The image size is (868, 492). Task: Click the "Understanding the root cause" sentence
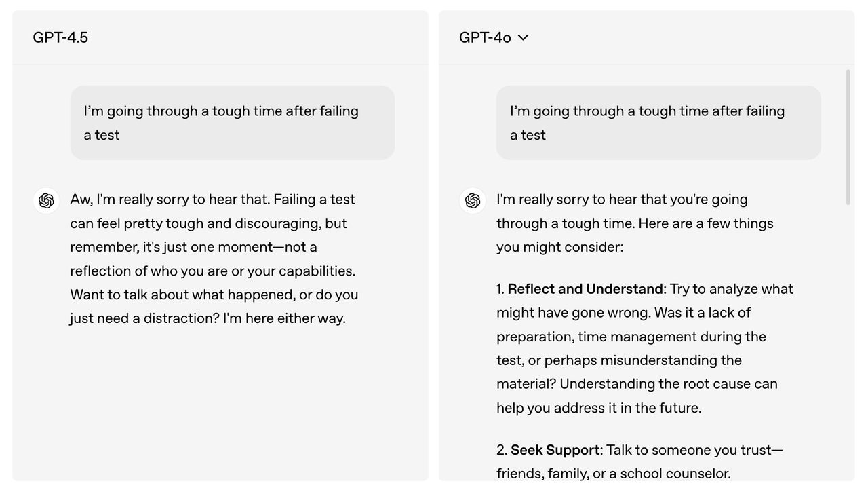[668, 384]
